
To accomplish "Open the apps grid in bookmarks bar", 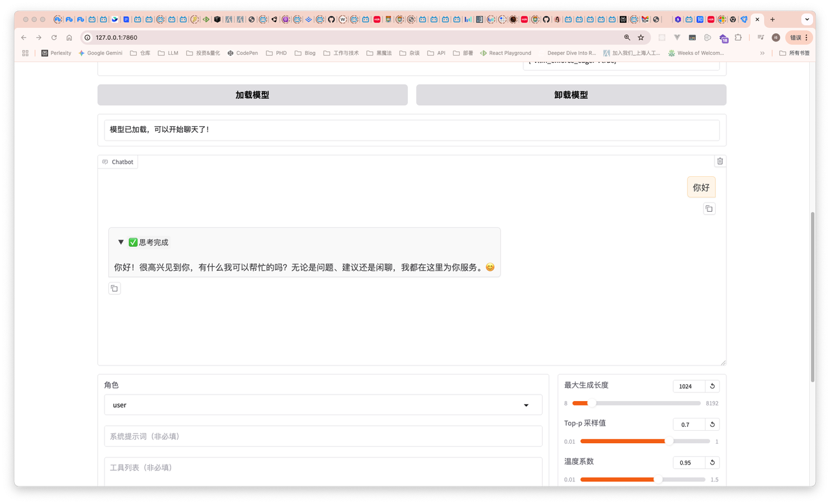I will (25, 53).
